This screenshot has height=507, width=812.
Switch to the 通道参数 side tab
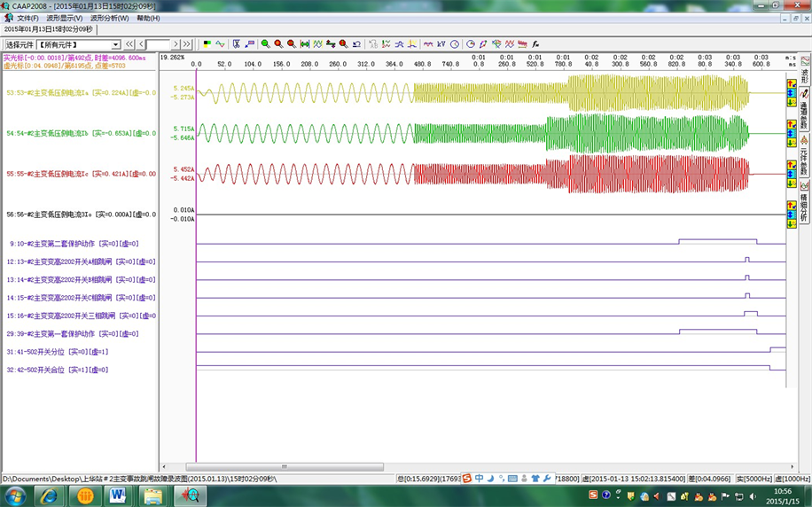tap(805, 104)
